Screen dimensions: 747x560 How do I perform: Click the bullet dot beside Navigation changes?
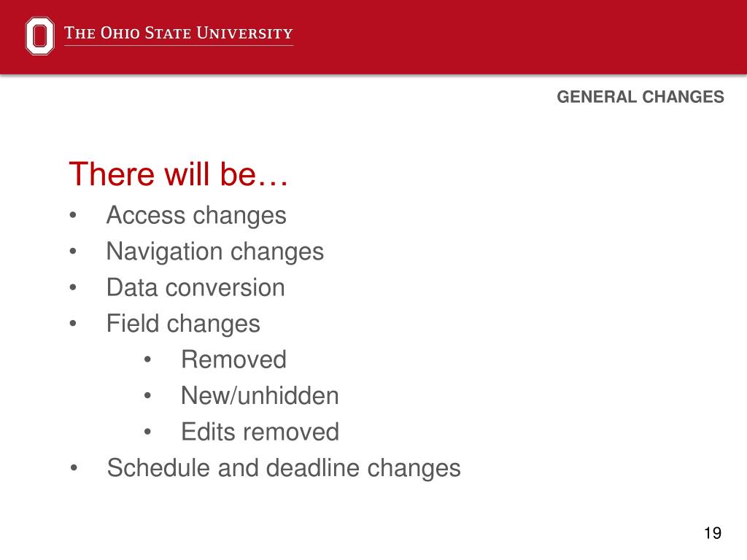(x=73, y=252)
